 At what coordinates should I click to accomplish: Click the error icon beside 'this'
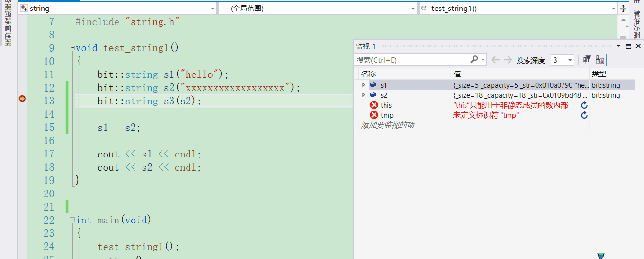374,105
